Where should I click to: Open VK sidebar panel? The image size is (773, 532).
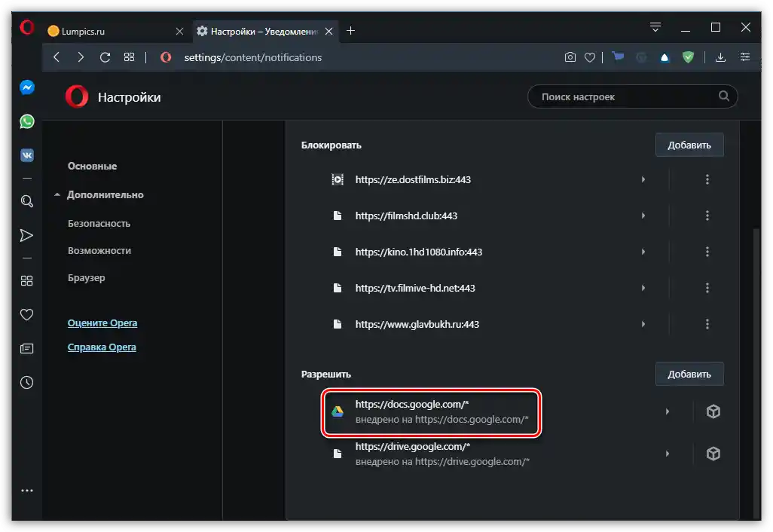click(x=27, y=155)
